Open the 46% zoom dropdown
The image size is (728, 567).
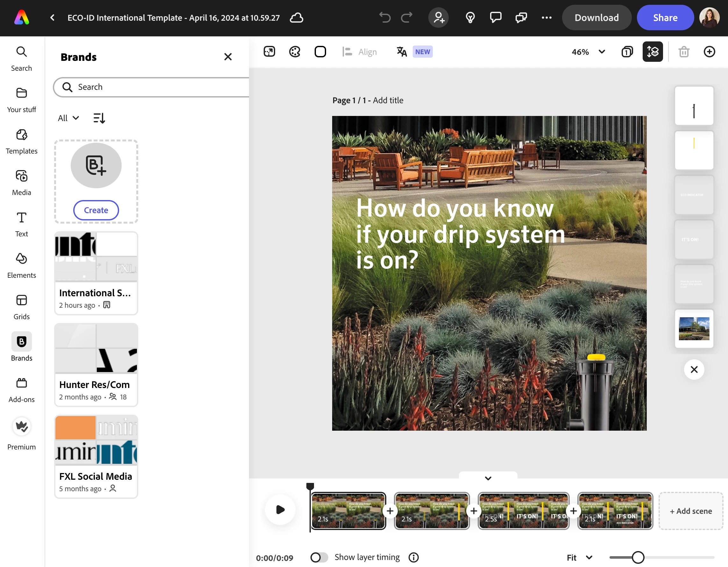click(588, 52)
